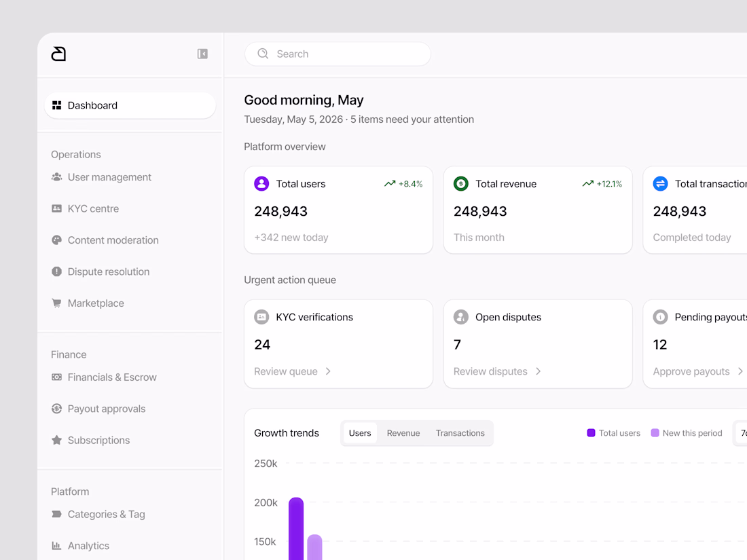Click the light purple bar in chart
Screen dimensions: 747x560
coord(314,547)
